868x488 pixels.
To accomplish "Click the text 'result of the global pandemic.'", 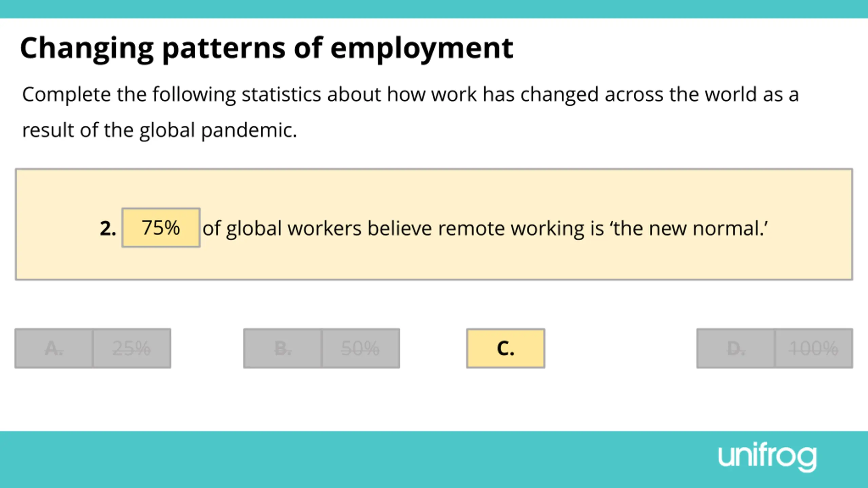I will pyautogui.click(x=160, y=130).
